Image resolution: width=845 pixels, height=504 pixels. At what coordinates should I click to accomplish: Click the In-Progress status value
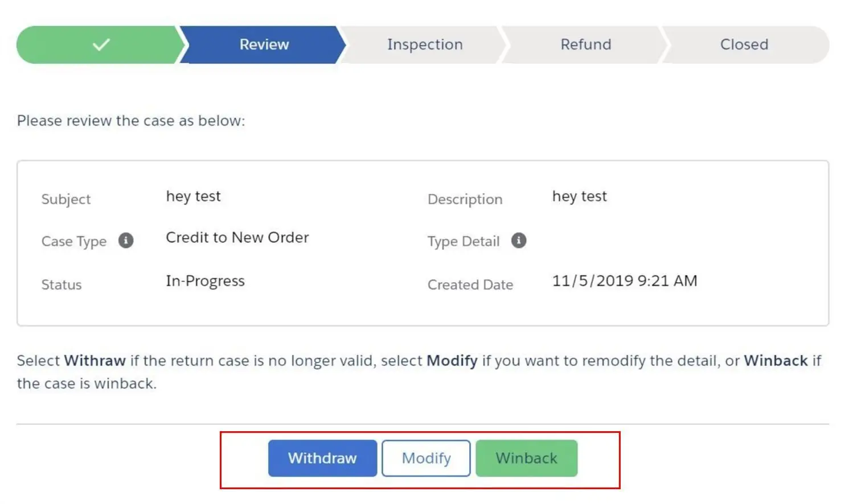tap(206, 281)
